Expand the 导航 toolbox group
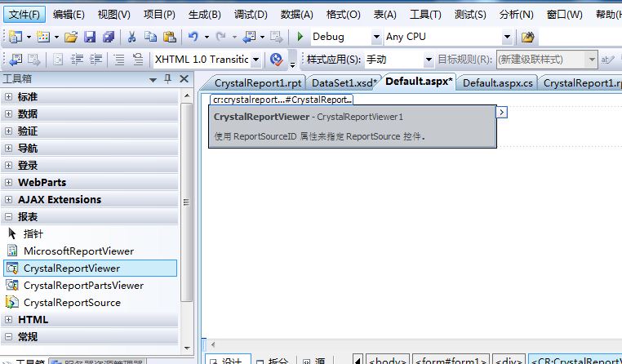 coord(8,149)
